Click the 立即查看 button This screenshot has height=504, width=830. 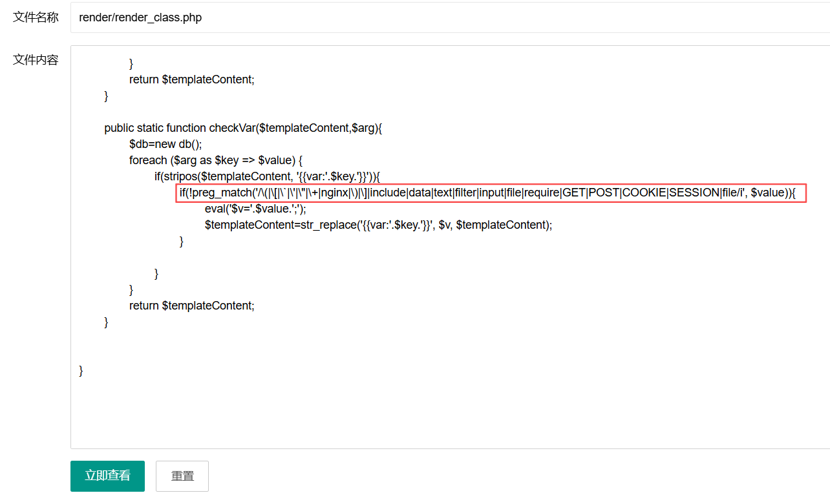107,476
